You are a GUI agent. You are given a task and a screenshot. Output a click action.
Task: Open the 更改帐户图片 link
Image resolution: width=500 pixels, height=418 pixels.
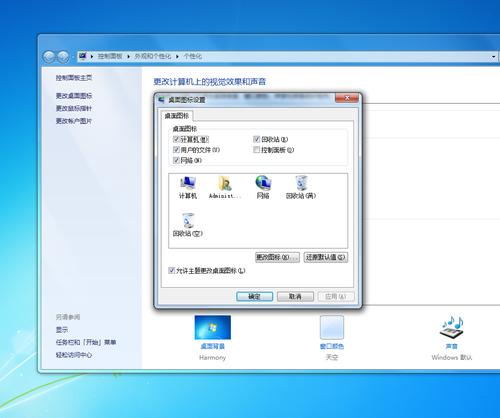(x=74, y=121)
